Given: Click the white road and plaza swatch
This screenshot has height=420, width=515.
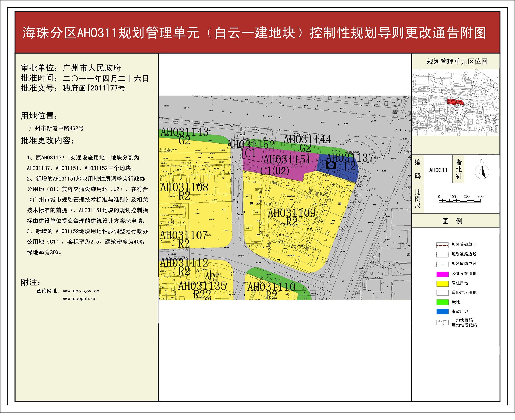Looking at the screenshot, I should 442,293.
